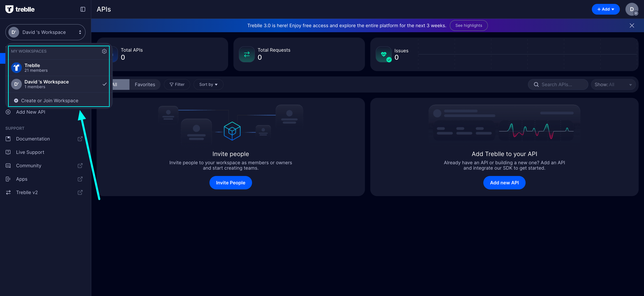This screenshot has width=644, height=296.
Task: Click the search magnifier icon
Action: [536, 85]
